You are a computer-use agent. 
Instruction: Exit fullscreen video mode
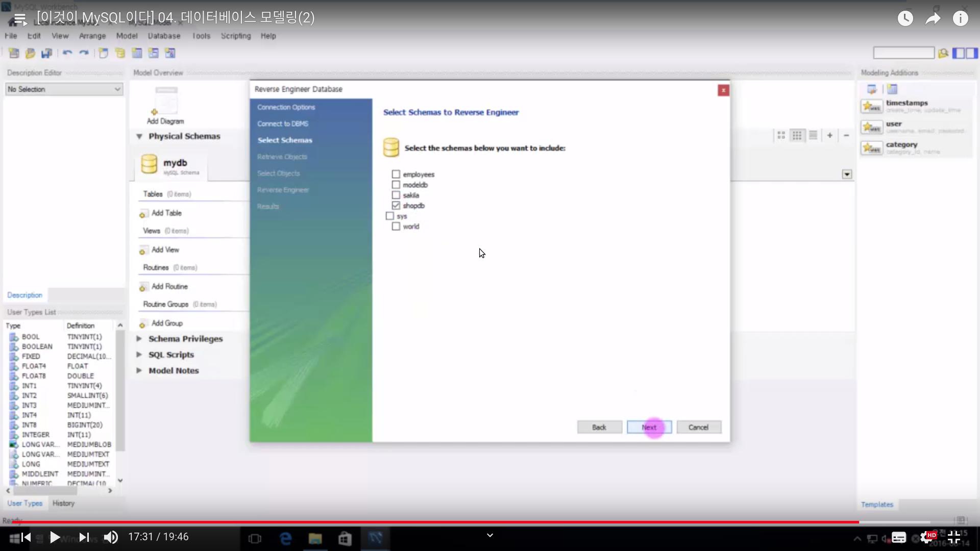click(954, 537)
